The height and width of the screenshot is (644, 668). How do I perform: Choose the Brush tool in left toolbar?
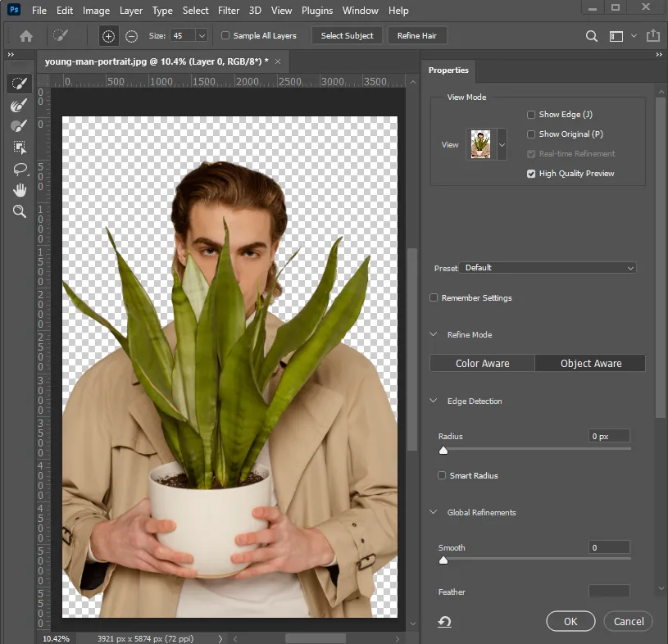coord(19,126)
